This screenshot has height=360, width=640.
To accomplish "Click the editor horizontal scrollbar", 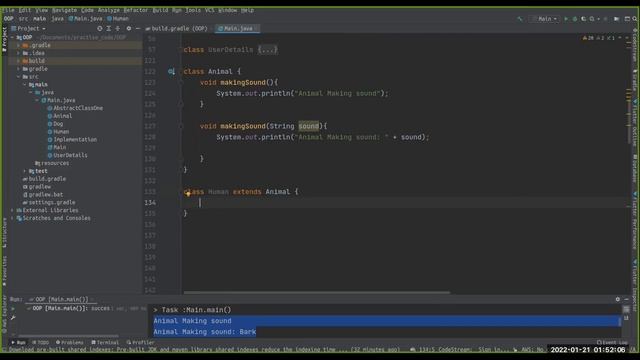I will click(316, 292).
